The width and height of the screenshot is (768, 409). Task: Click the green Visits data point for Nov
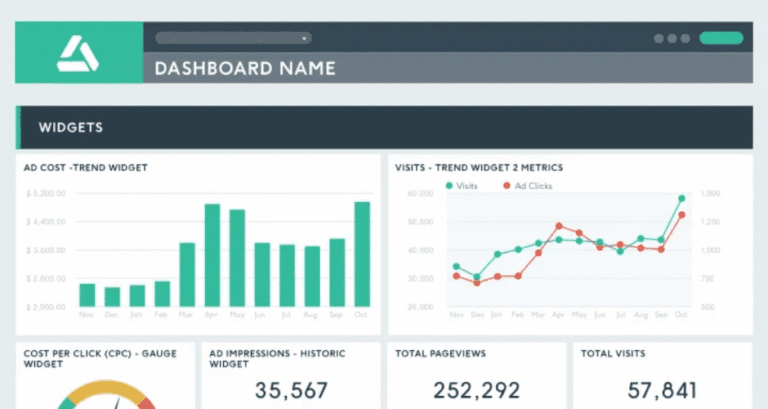(456, 266)
